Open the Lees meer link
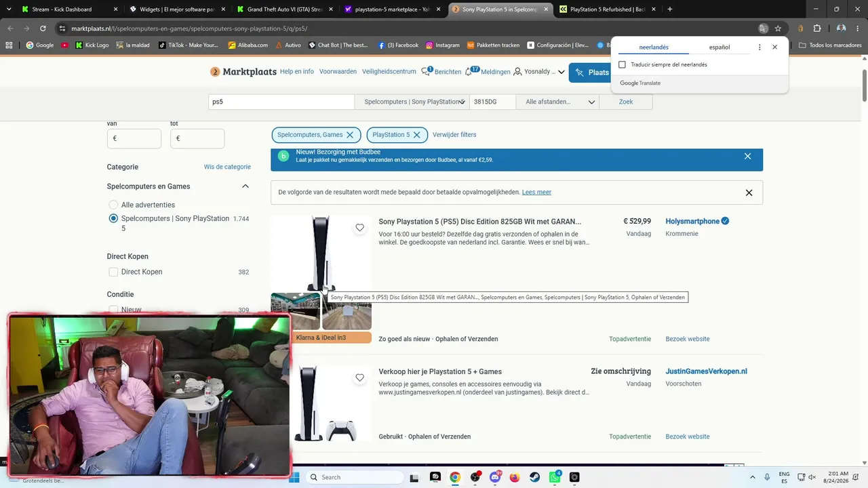Screen dimensions: 868x488 [536, 192]
